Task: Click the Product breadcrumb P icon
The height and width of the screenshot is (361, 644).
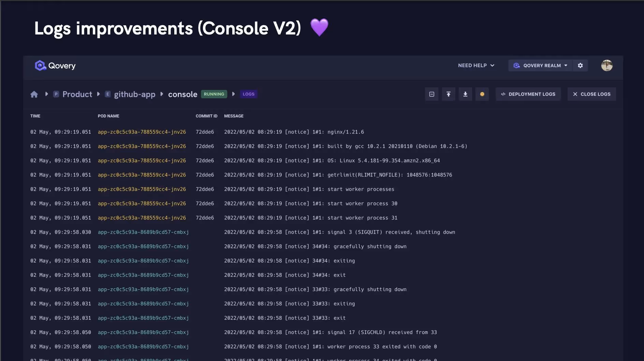Action: coord(56,94)
